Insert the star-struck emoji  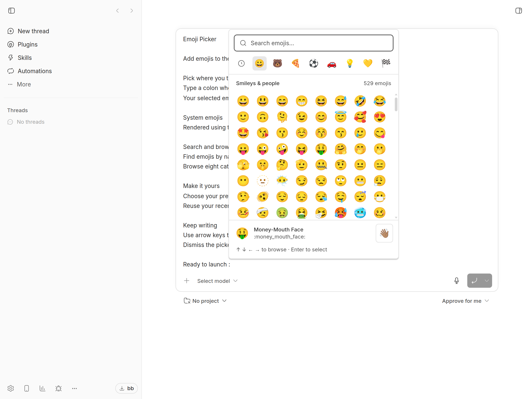click(243, 133)
